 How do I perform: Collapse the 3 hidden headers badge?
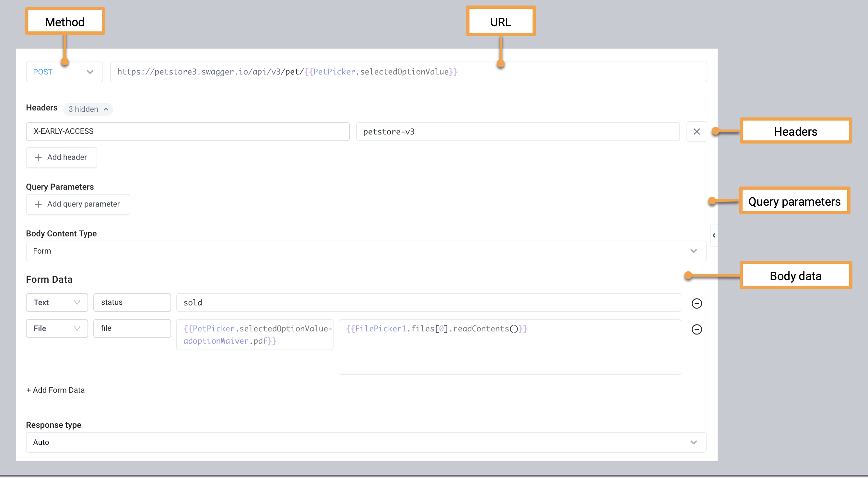(x=88, y=109)
